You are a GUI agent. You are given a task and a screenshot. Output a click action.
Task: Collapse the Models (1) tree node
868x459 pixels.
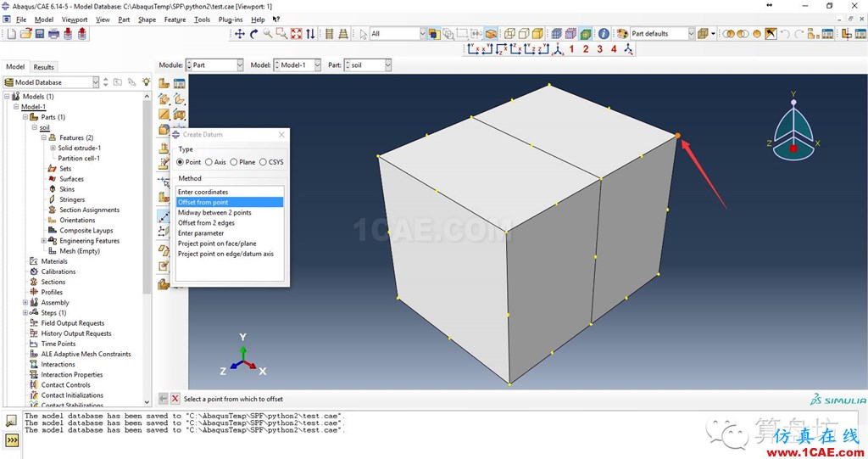(x=7, y=97)
